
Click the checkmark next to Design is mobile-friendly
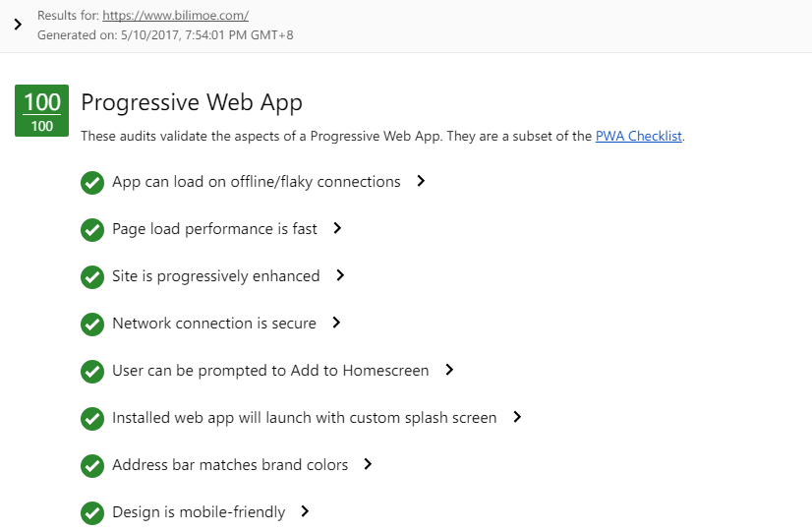click(x=92, y=513)
